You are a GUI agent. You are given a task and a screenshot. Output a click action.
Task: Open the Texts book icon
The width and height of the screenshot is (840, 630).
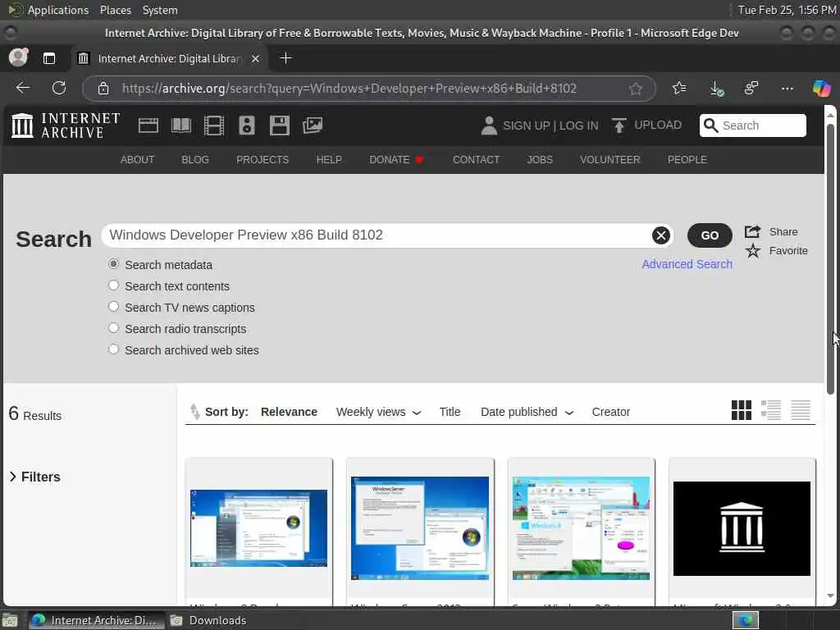coord(181,126)
